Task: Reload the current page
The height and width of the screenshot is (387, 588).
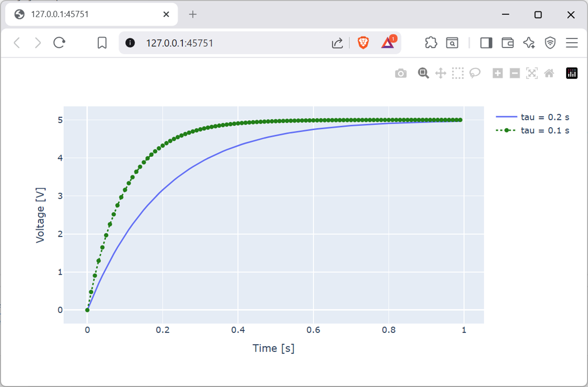Action: (x=59, y=43)
